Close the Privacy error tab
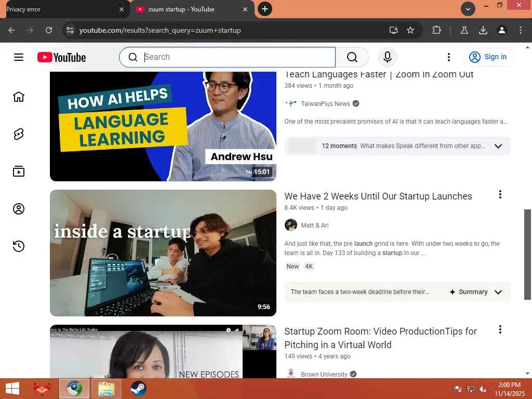Viewport: 532px width, 399px height. [122, 9]
